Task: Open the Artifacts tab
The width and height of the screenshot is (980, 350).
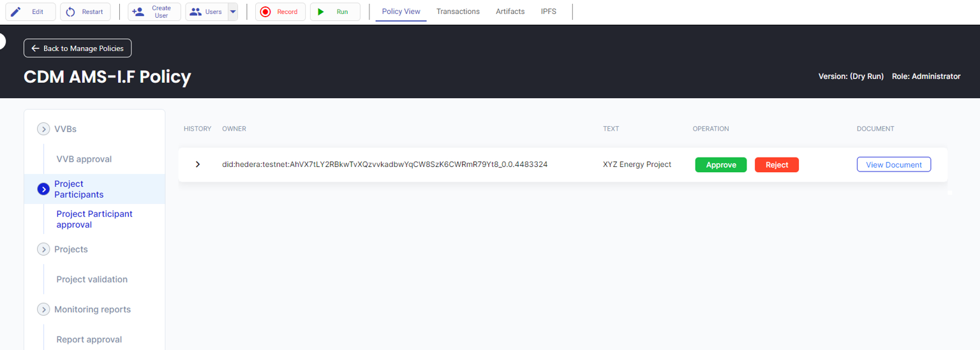Action: point(510,11)
